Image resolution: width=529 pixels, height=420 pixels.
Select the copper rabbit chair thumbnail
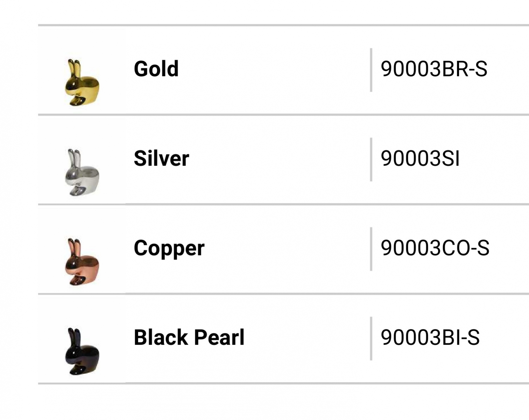pos(82,262)
